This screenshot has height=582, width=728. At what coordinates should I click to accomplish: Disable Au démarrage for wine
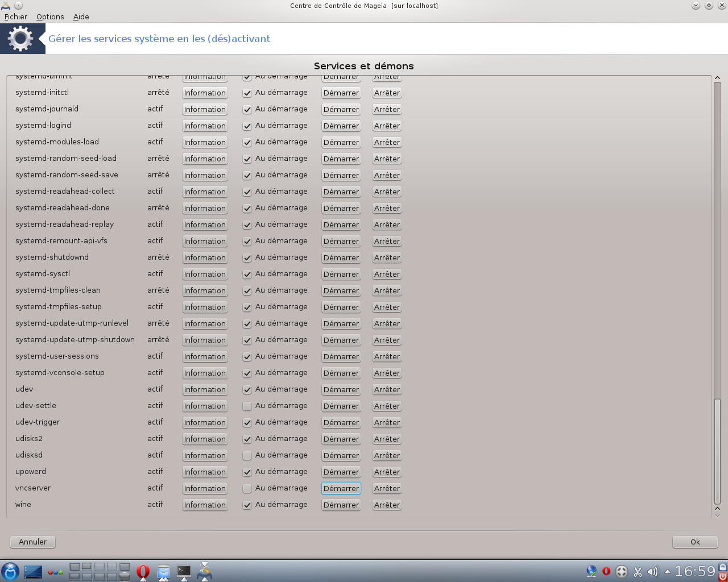[247, 505]
